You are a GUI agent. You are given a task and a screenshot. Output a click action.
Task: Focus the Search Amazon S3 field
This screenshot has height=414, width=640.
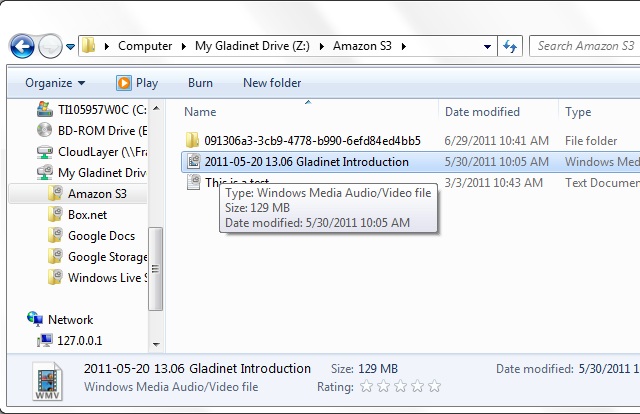click(585, 46)
